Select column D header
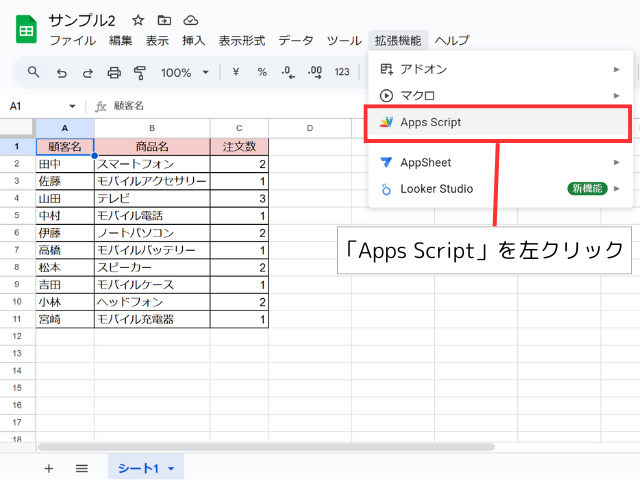Screen dimensions: 640x480 [x=310, y=128]
